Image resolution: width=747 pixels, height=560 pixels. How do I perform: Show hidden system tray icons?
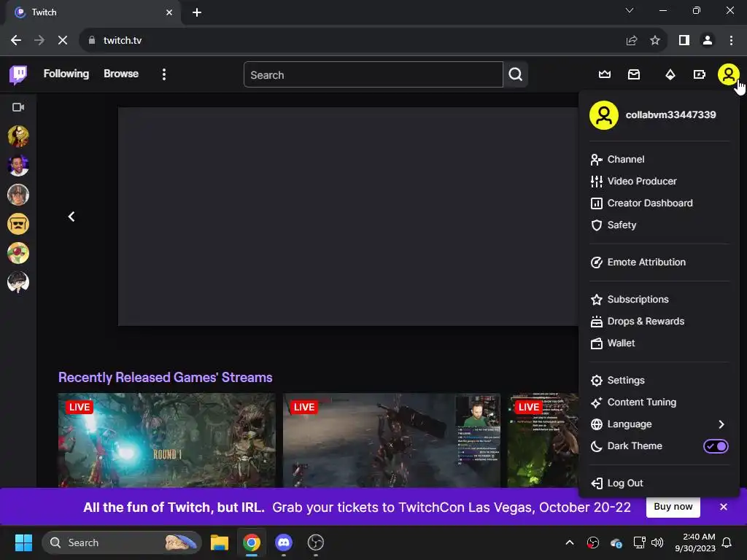point(569,542)
